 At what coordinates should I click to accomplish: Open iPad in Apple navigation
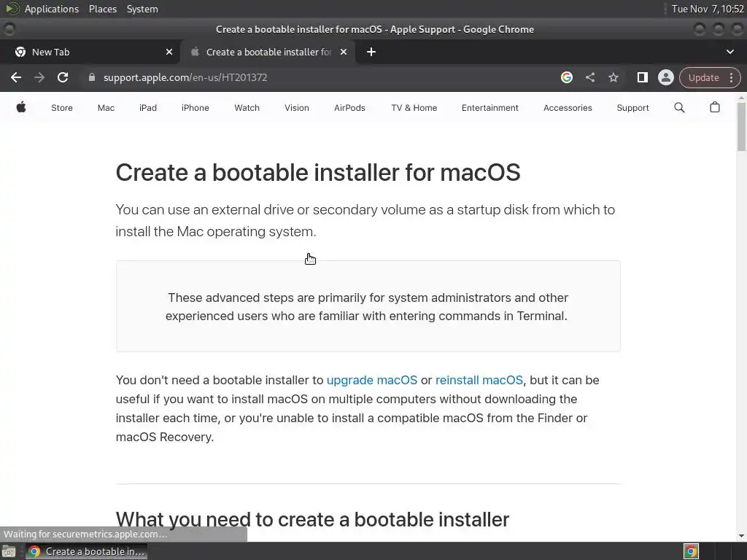pyautogui.click(x=147, y=108)
